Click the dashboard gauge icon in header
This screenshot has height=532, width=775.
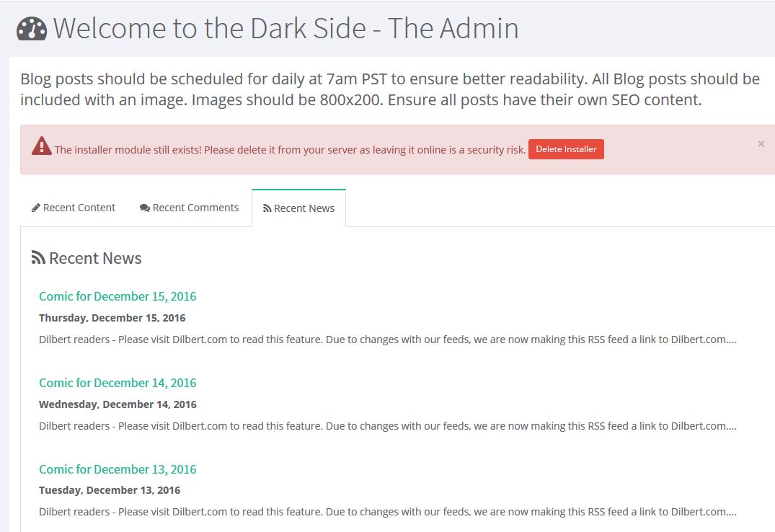click(x=32, y=28)
